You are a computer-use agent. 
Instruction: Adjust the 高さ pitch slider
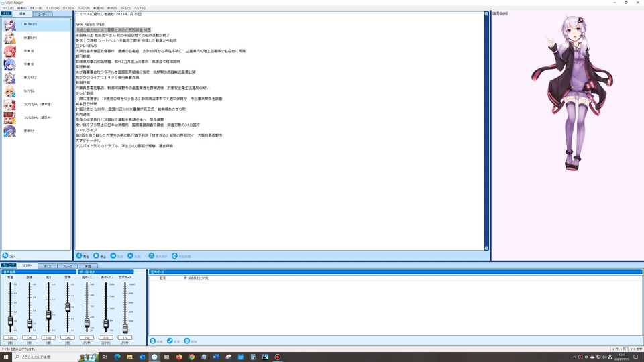pyautogui.click(x=48, y=315)
